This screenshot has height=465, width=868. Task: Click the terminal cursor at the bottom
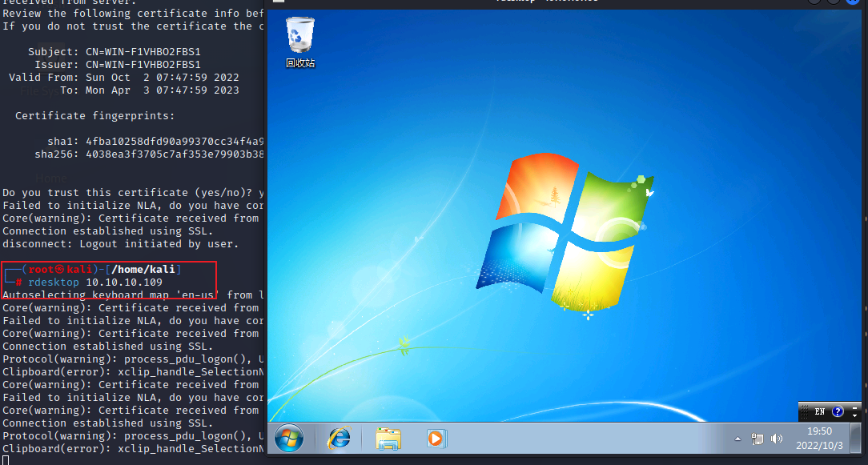[5, 460]
